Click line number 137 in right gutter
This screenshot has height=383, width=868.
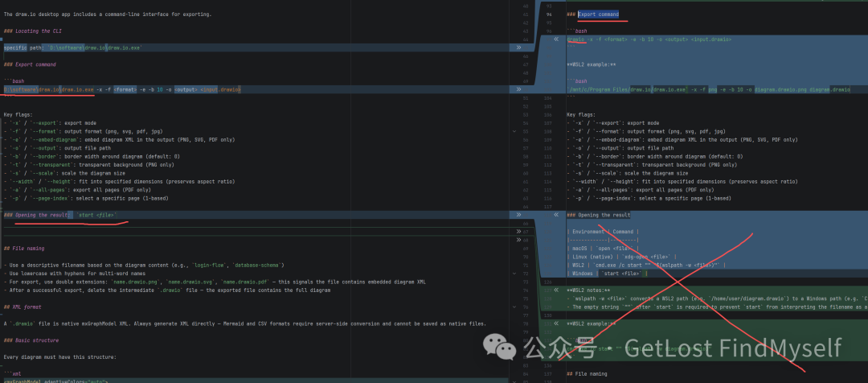549,373
